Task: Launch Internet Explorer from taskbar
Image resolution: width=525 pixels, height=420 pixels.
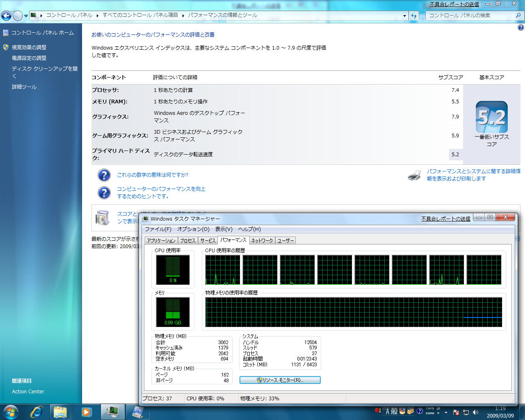Action: tap(36, 412)
